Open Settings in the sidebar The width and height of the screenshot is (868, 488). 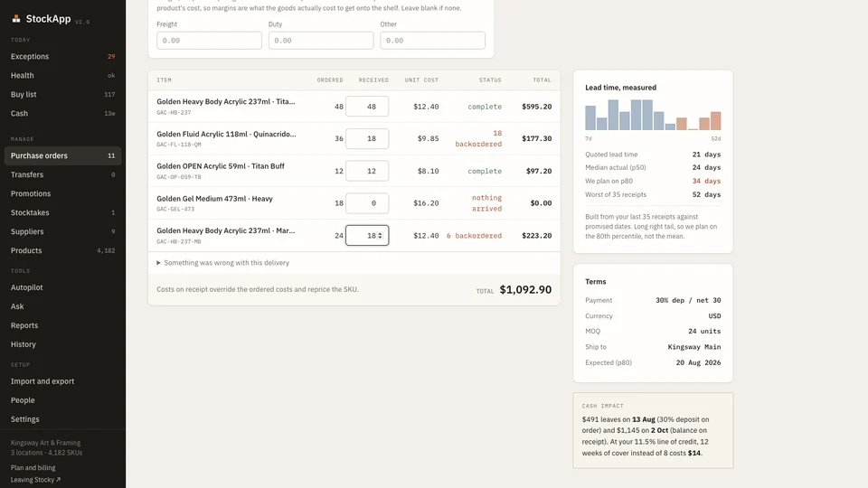[62, 418]
